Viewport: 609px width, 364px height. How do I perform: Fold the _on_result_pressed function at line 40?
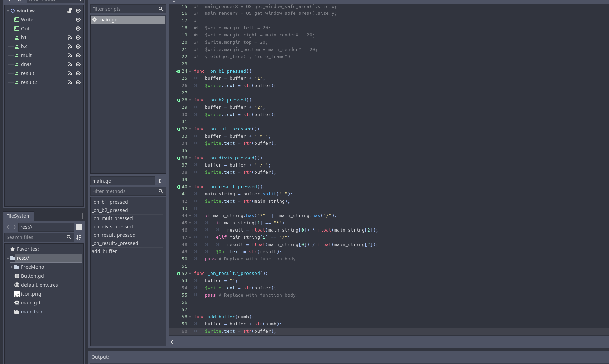(190, 187)
